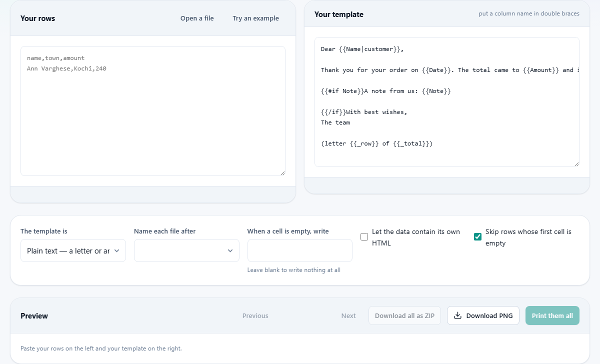Viewport: 600px width, 364px height.
Task: Click the template line Thank you for your order
Action: pos(449,70)
